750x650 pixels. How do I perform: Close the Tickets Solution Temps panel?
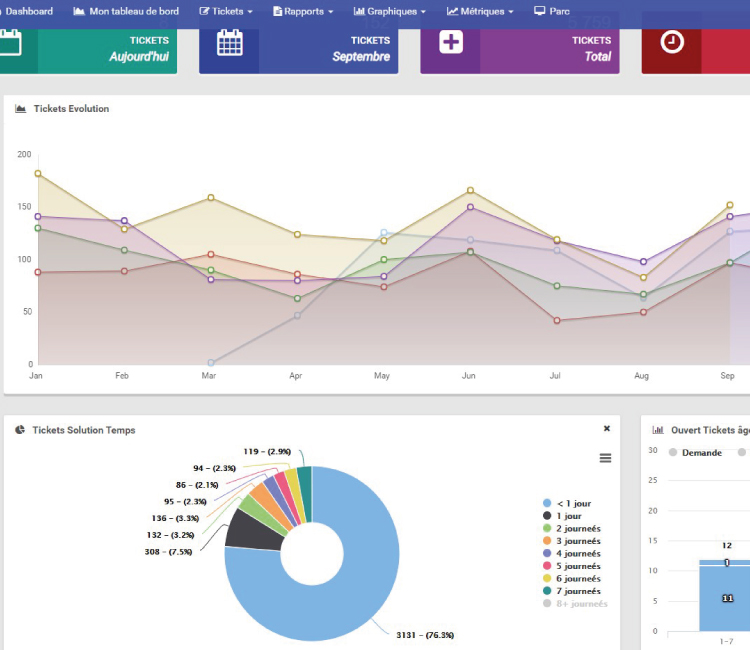point(607,429)
